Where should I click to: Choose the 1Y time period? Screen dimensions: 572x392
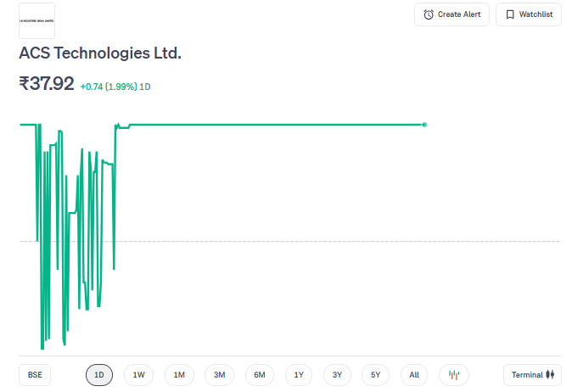coord(299,374)
